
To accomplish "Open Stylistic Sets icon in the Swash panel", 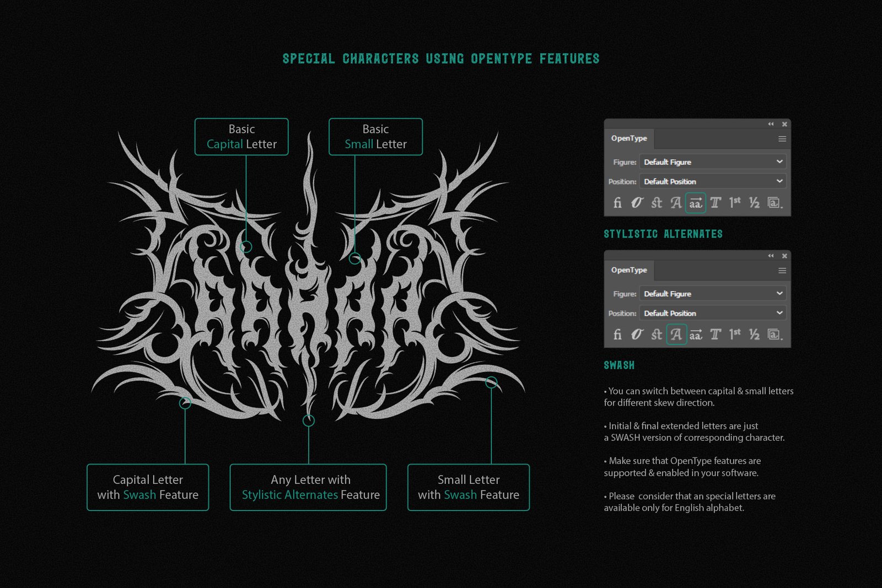I will tap(775, 335).
